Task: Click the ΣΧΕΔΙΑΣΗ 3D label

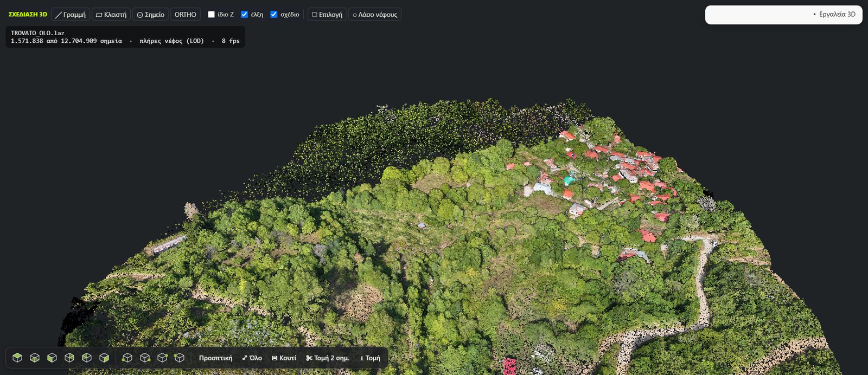Action: (x=28, y=15)
